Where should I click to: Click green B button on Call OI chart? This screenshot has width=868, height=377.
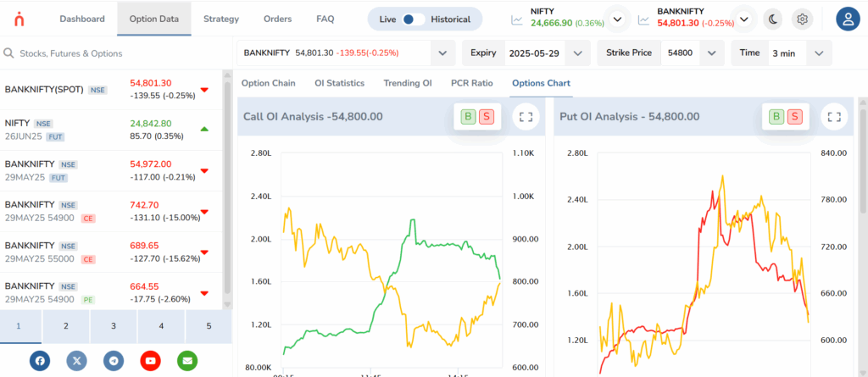pyautogui.click(x=468, y=117)
